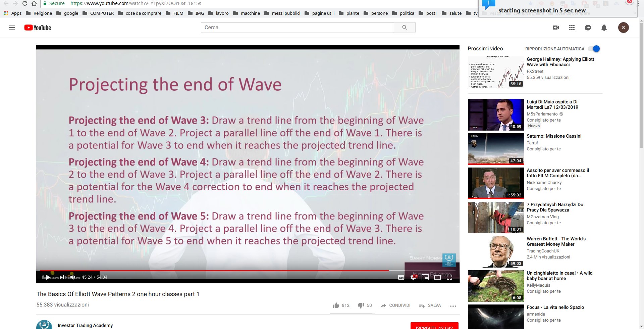Image resolution: width=644 pixels, height=329 pixels.
Task: Open lavoro bookmark folder
Action: 218,13
